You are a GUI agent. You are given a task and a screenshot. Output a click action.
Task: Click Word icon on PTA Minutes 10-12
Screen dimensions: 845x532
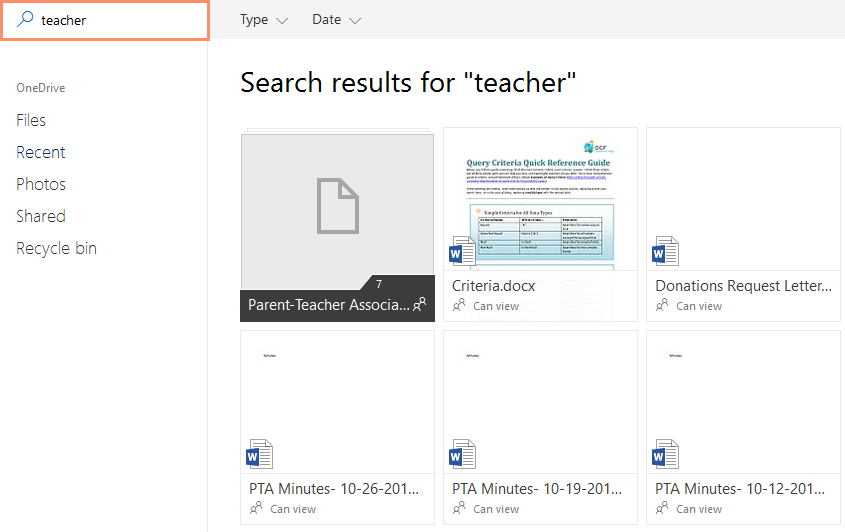[x=665, y=454]
